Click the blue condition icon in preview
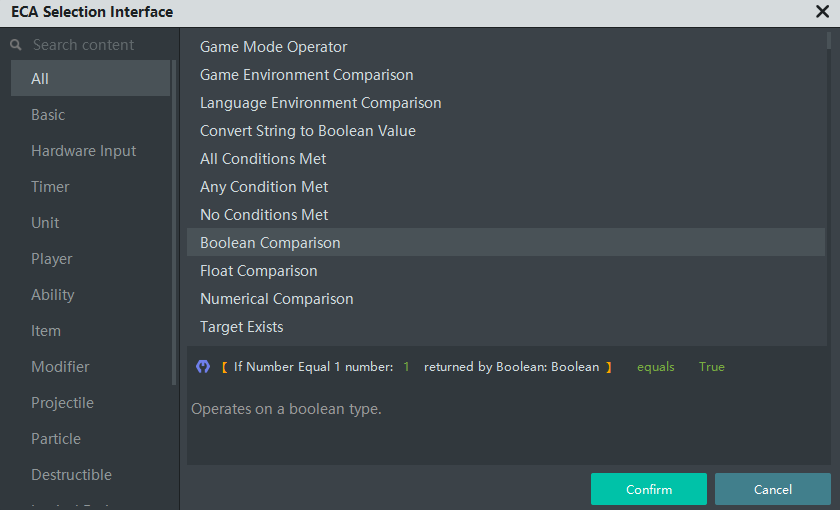840x510 pixels. pyautogui.click(x=203, y=367)
